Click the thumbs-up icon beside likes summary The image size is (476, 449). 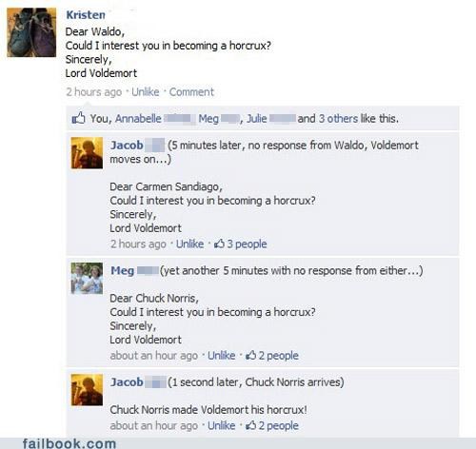[x=78, y=118]
